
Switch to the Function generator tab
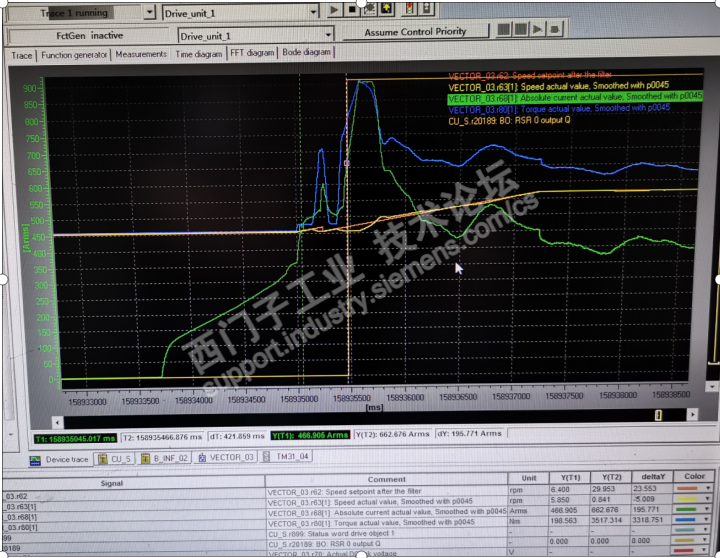tap(74, 55)
